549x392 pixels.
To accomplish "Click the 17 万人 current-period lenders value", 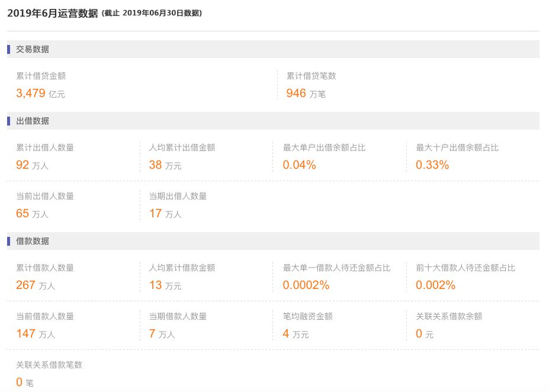I will [x=165, y=213].
